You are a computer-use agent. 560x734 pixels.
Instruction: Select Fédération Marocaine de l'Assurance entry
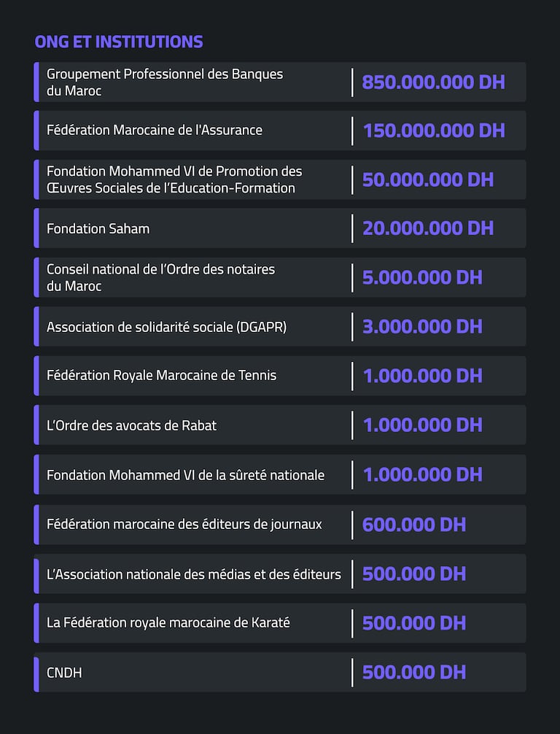coord(155,131)
